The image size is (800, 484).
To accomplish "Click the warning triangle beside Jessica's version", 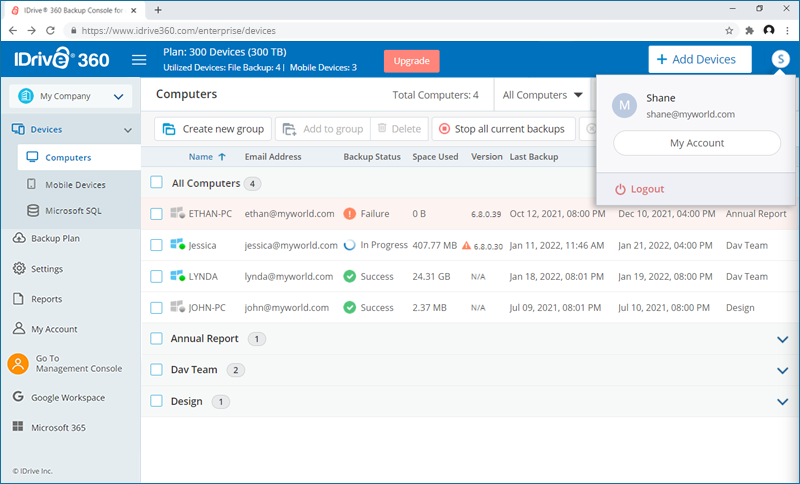I will 466,245.
